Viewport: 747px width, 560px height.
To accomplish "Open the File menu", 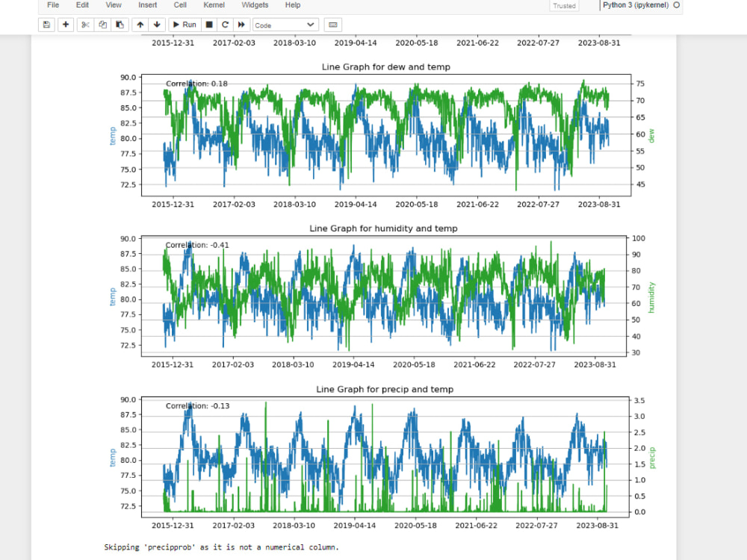I will click(x=53, y=5).
